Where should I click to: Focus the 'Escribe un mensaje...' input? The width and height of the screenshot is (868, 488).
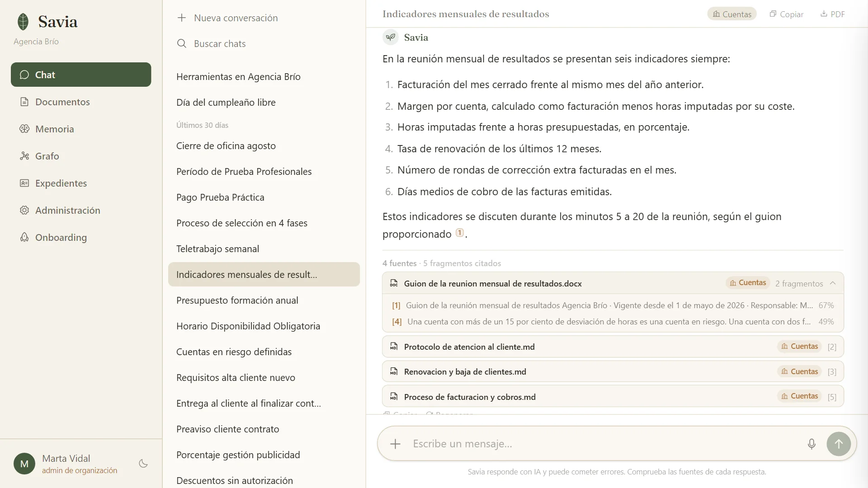606,444
